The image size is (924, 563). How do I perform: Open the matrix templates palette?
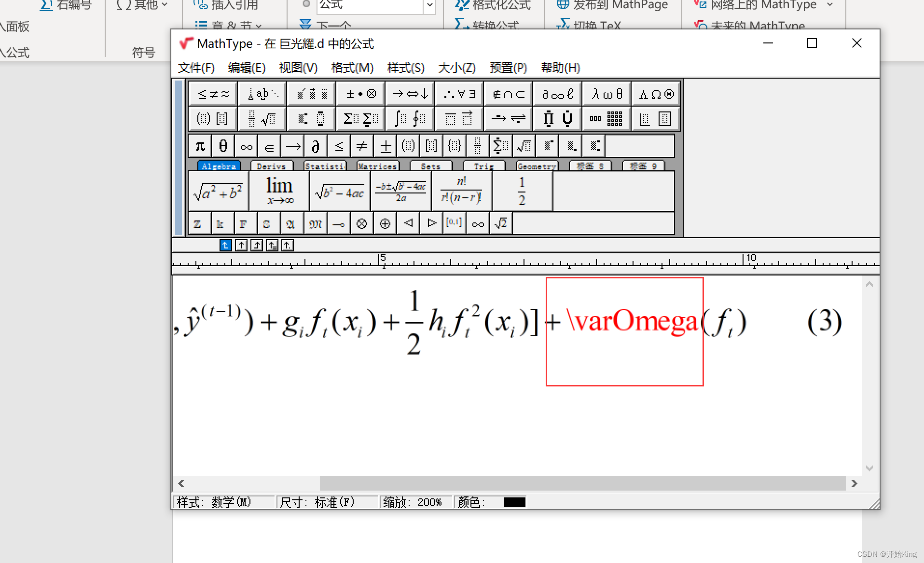point(607,118)
